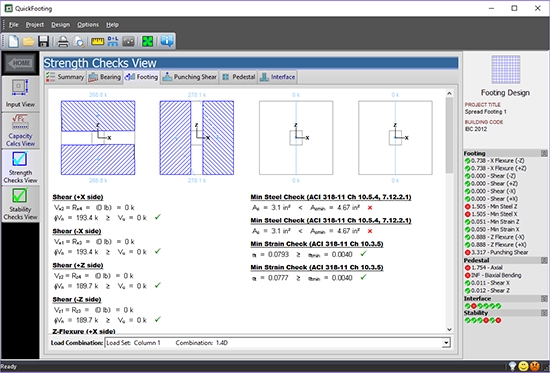Select 3.317 - Punching Shear result
Image resolution: width=550 pixels, height=373 pixels.
pyautogui.click(x=496, y=252)
